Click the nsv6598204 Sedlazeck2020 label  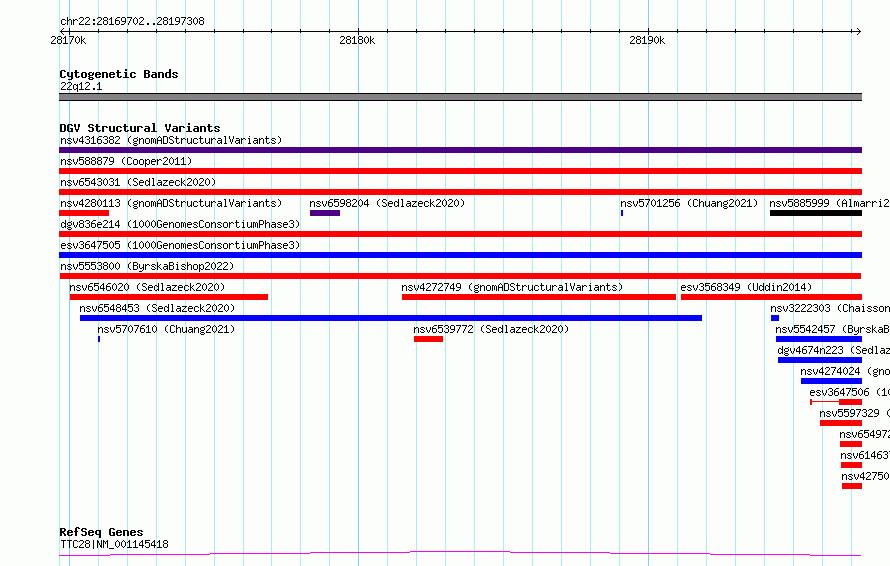[387, 203]
